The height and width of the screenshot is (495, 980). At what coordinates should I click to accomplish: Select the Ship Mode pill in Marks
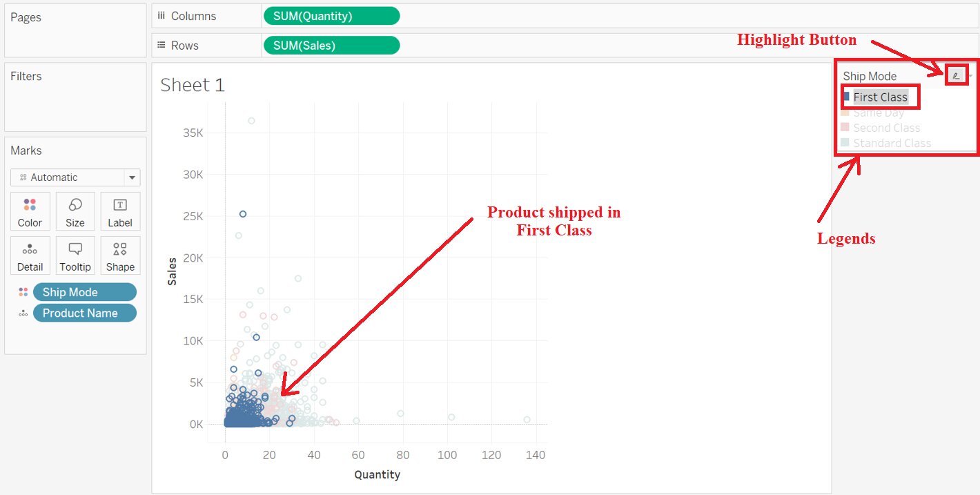84,292
